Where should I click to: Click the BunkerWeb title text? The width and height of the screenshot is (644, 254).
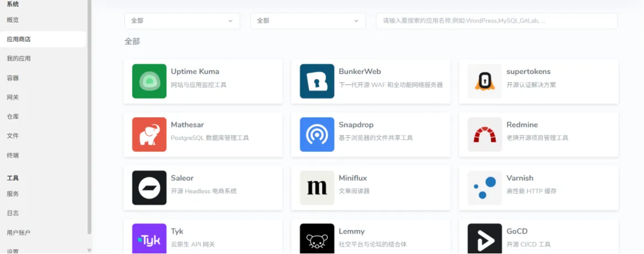click(360, 72)
